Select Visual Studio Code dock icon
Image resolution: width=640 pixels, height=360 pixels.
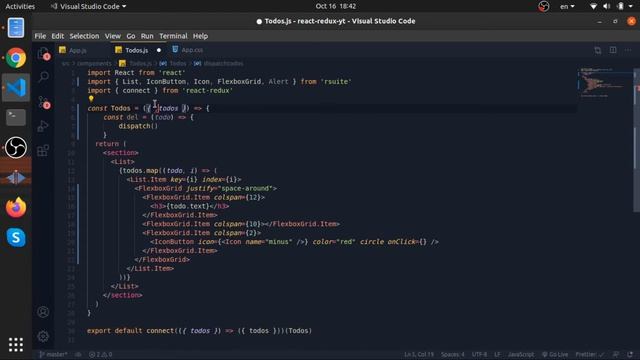pos(16,87)
